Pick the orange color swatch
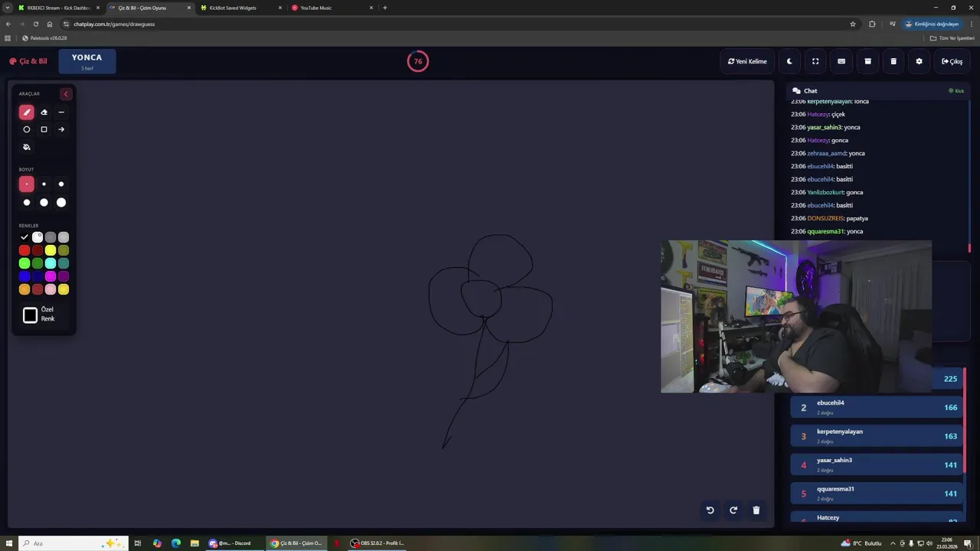The image size is (980, 551). pyautogui.click(x=24, y=289)
